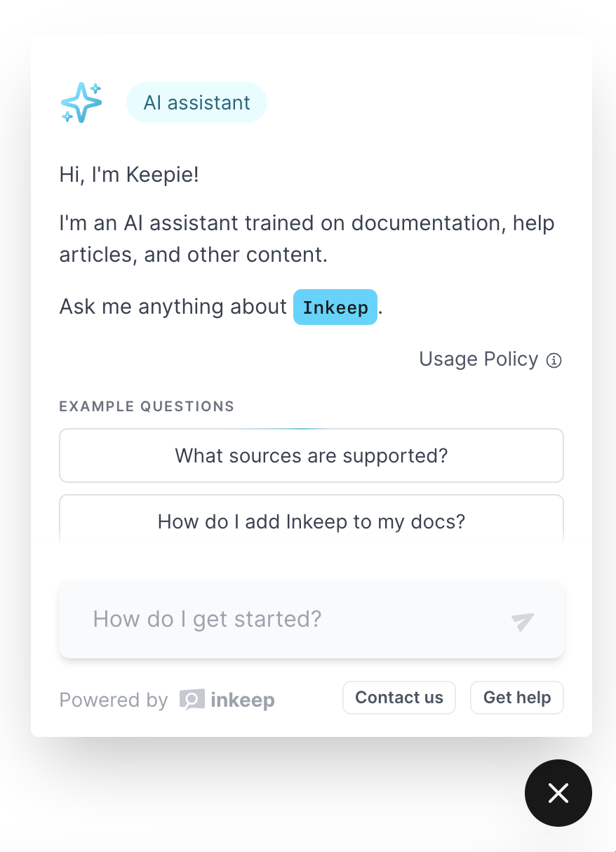Click the "Hi, I'm Keepie!" greeting
616x852 pixels.
(129, 175)
